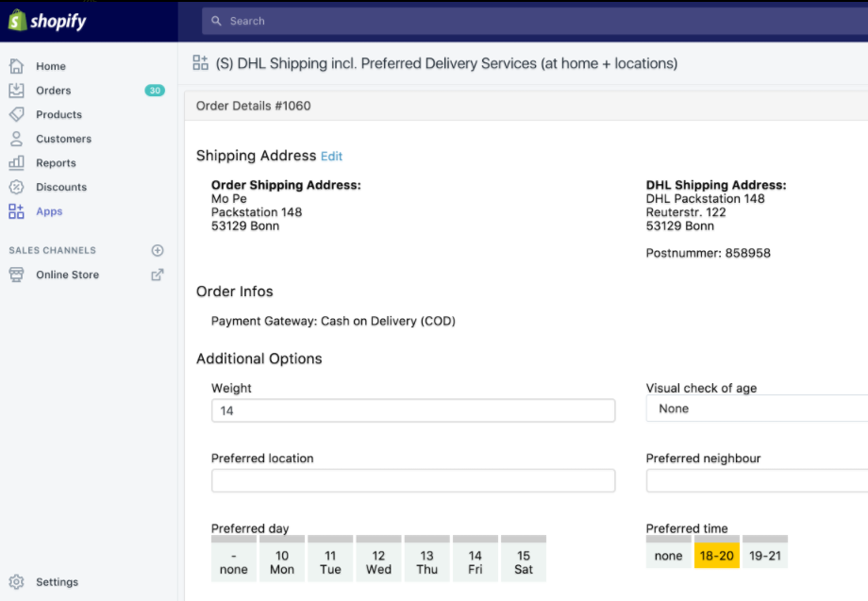Click the Home house icon

point(17,66)
